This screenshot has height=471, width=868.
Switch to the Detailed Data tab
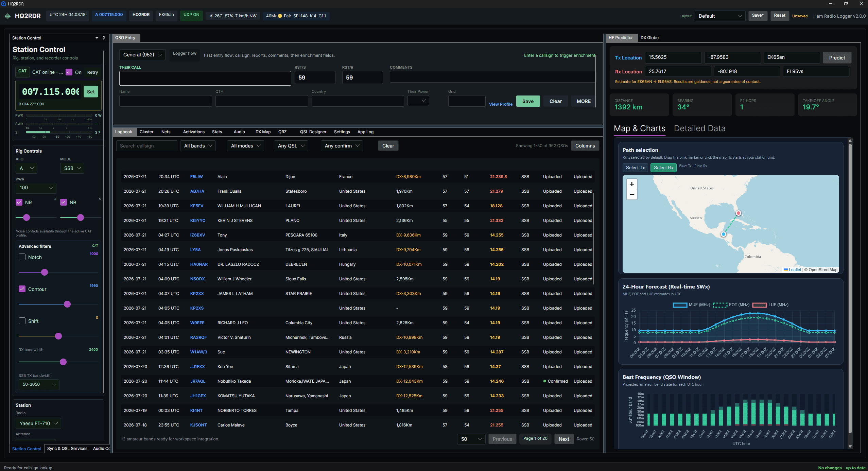(700, 128)
